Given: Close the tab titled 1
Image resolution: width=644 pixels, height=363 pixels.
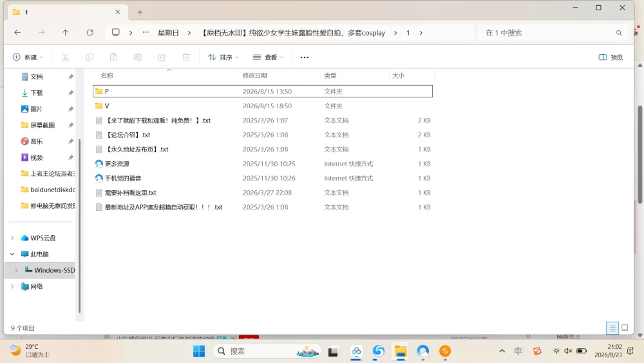Looking at the screenshot, I should (117, 12).
